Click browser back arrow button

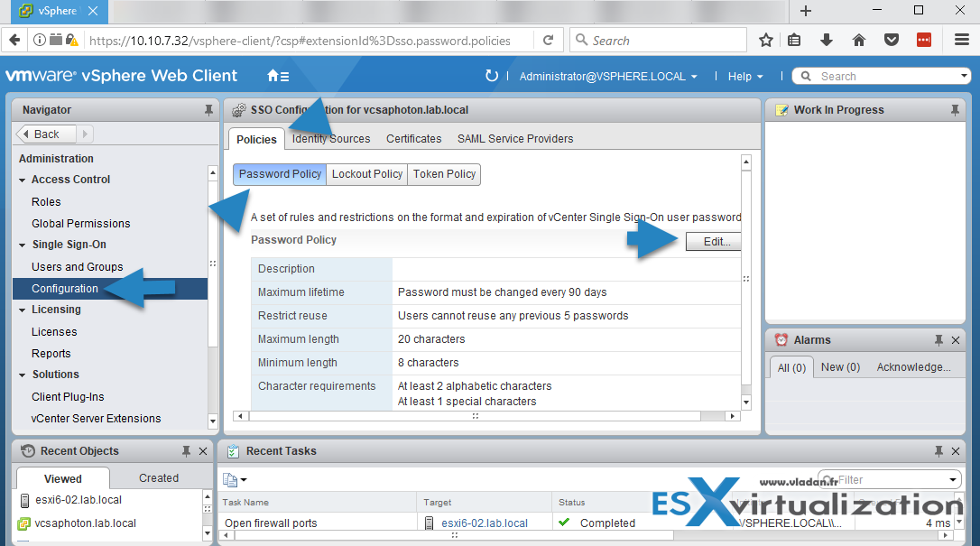click(15, 41)
